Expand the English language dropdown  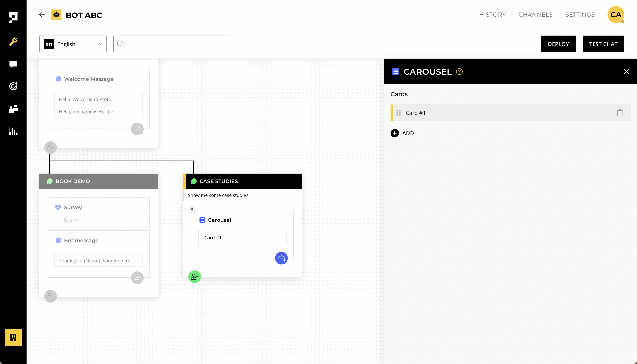pyautogui.click(x=73, y=44)
